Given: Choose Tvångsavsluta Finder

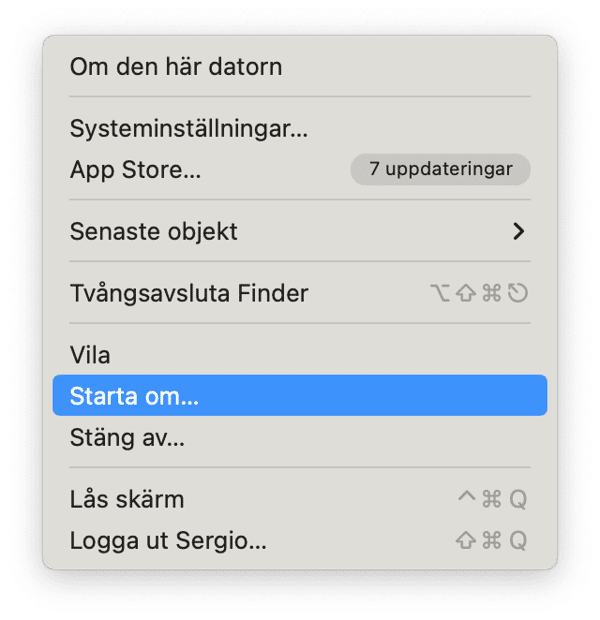Looking at the screenshot, I should [x=189, y=293].
